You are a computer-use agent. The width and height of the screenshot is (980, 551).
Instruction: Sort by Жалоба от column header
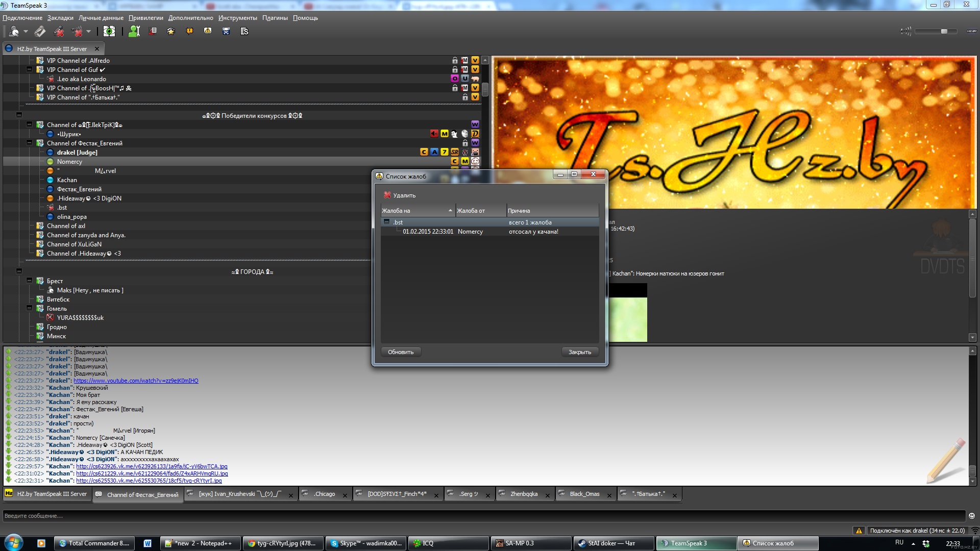481,211
